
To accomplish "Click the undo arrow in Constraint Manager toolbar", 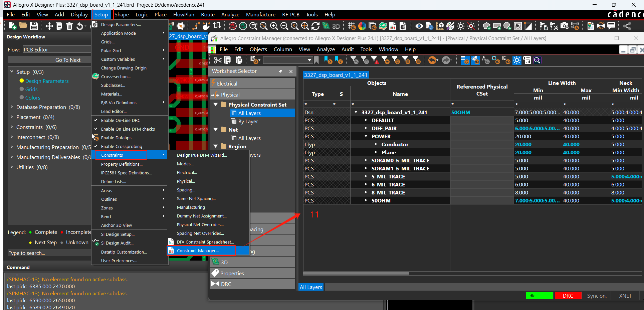I will [x=433, y=60].
